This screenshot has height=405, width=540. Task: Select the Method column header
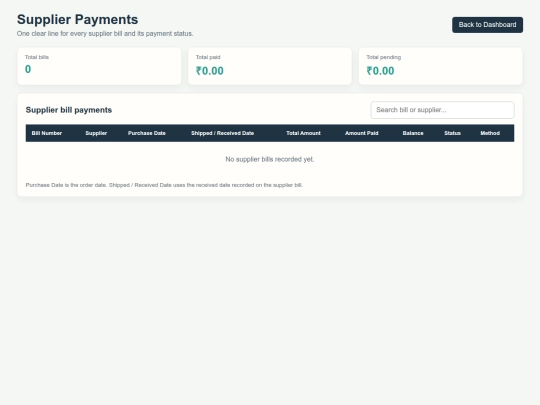tap(490, 133)
